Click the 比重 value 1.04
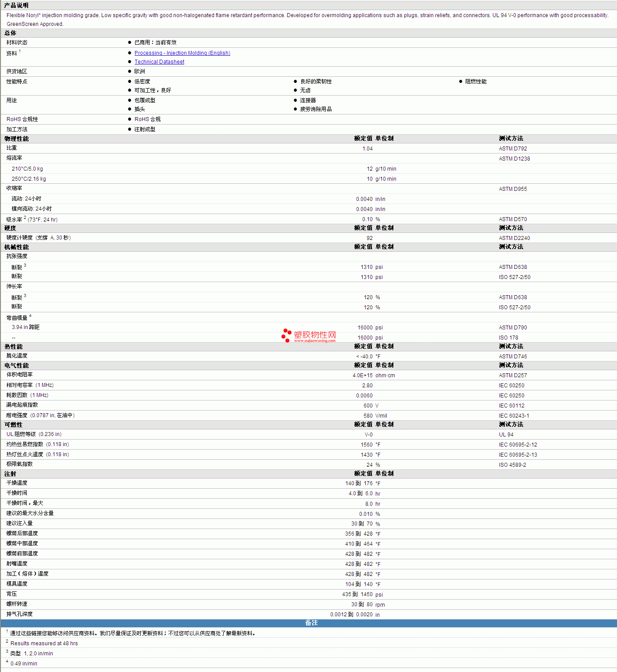This screenshot has height=672, width=617. pos(367,149)
